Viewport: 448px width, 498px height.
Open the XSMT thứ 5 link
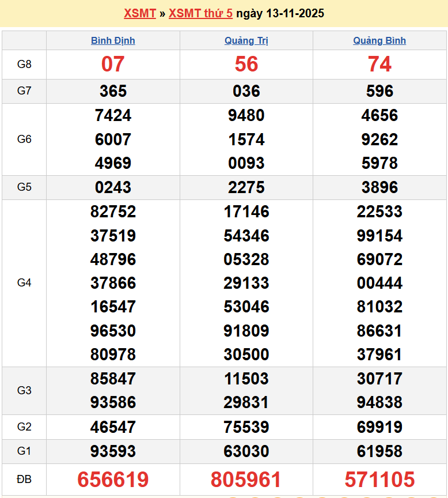click(x=200, y=13)
